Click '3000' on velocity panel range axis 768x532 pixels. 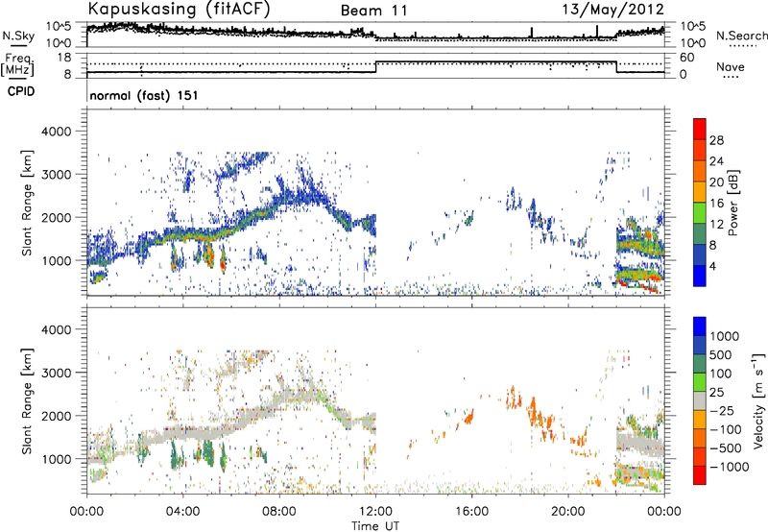point(55,373)
